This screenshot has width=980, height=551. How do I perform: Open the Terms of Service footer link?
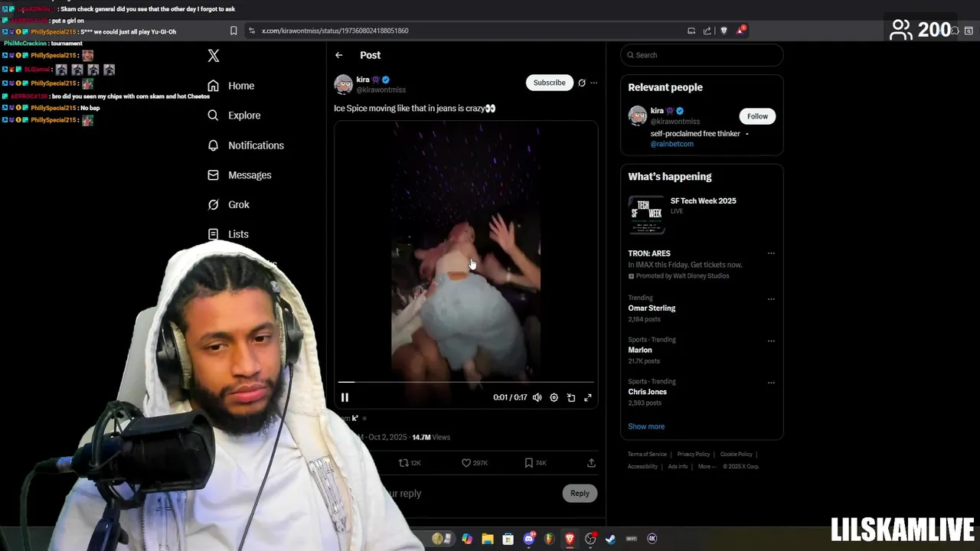click(647, 455)
